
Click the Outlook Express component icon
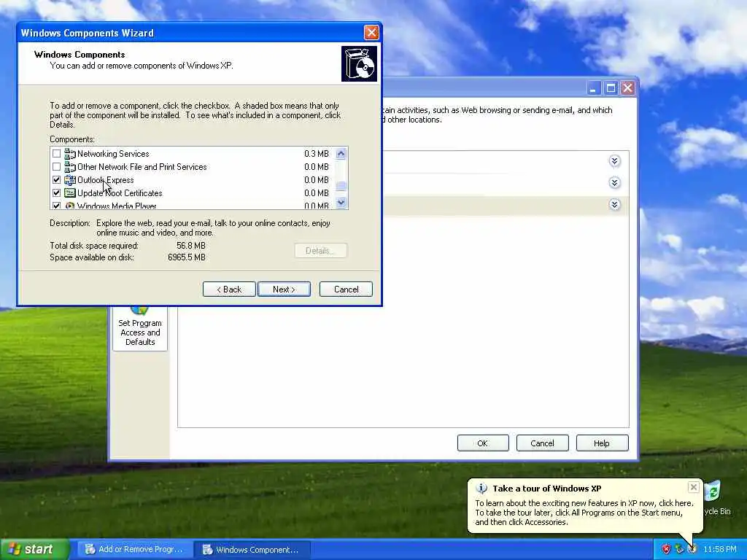70,180
